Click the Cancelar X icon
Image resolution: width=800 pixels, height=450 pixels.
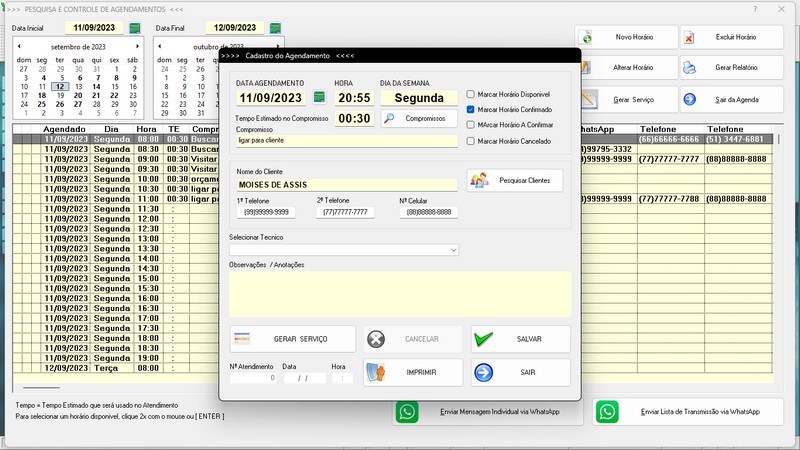[x=376, y=339]
